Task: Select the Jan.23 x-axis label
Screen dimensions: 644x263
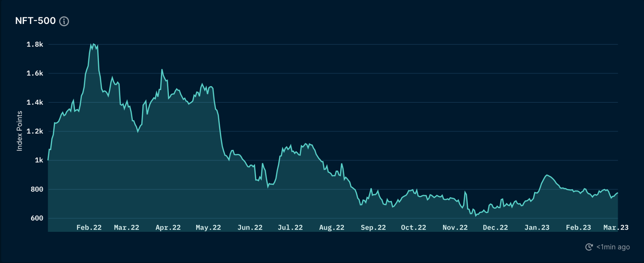Action: pos(537,227)
